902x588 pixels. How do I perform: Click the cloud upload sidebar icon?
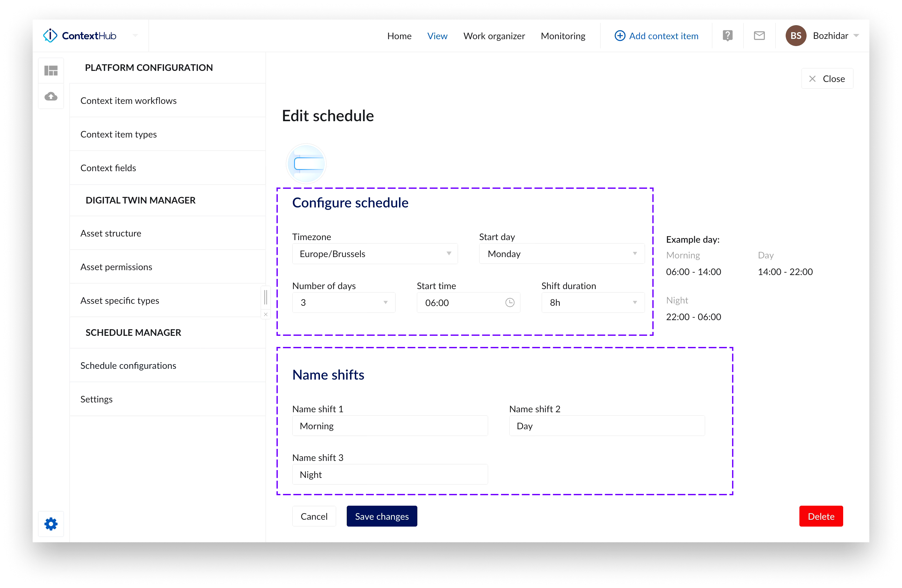pos(51,96)
